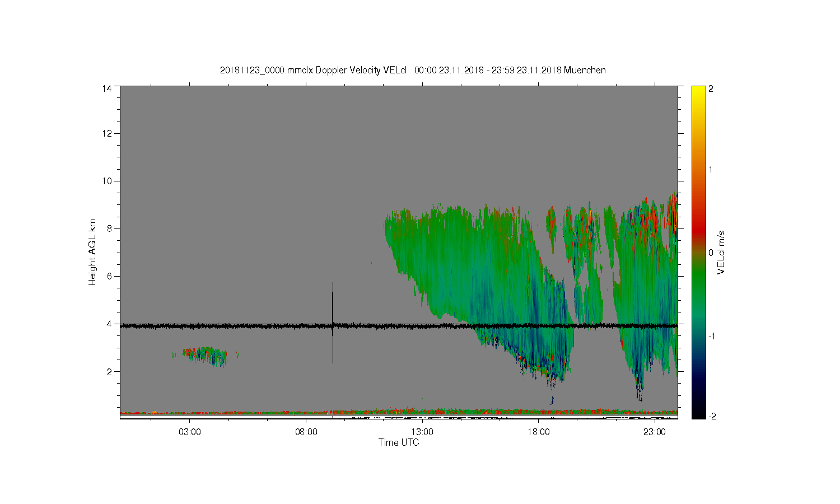Click the '18:00' time tick label
This screenshot has width=840, height=504.
pos(539,432)
